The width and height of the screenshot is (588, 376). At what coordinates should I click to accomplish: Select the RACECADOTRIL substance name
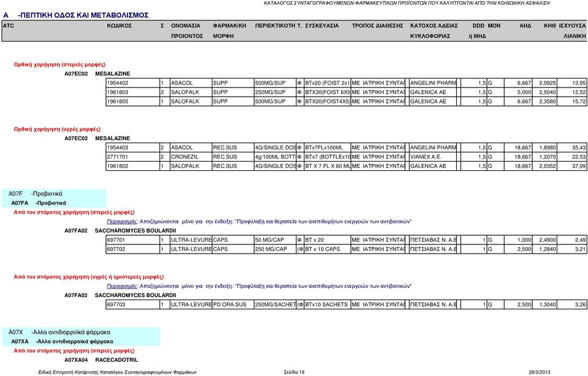pos(116,360)
